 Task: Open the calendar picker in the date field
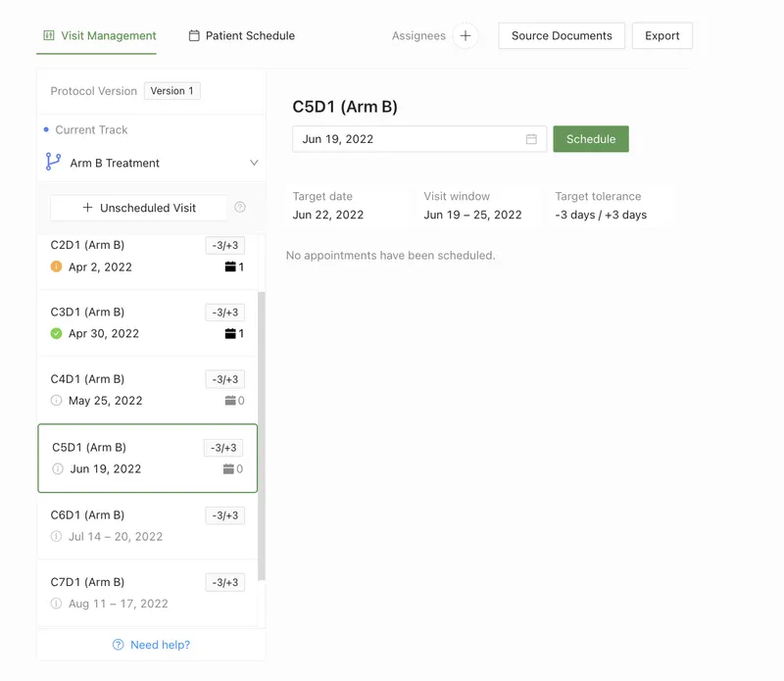point(531,139)
